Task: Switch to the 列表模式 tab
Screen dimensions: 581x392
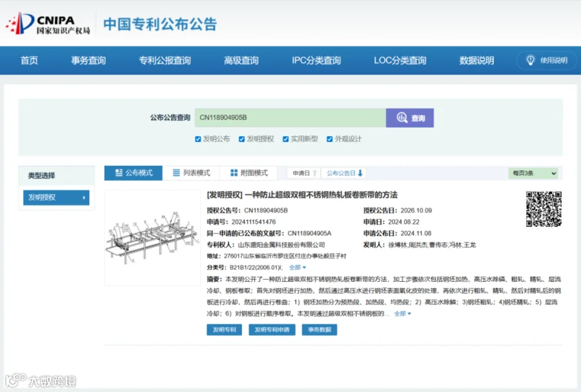Action: click(x=191, y=173)
